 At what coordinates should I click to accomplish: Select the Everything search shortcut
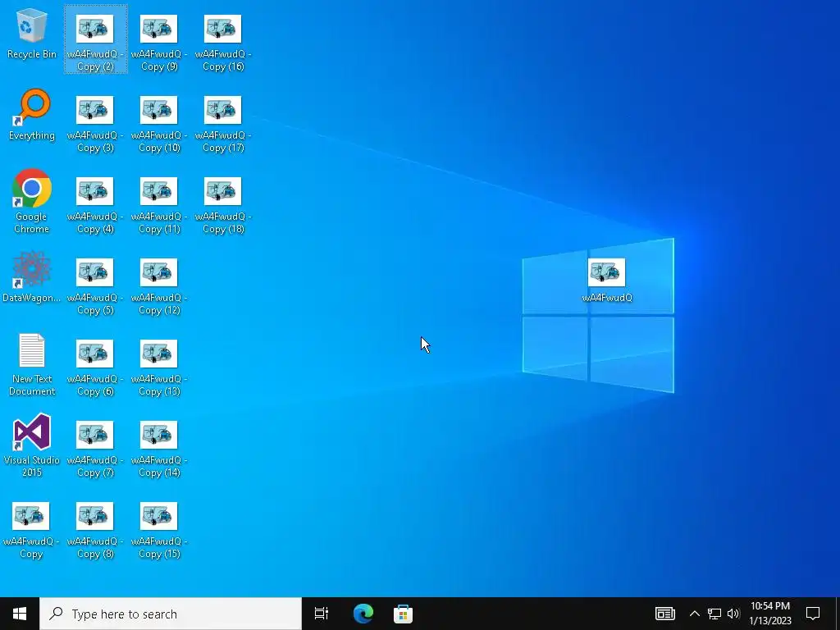click(32, 115)
